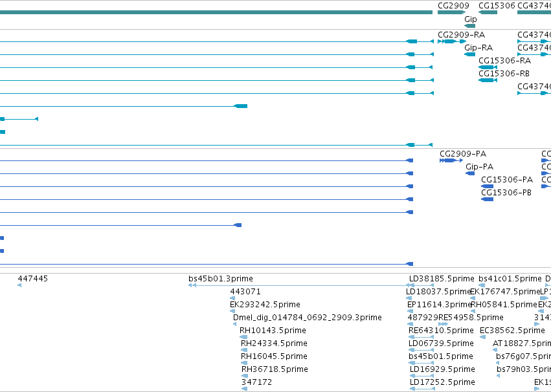Select the CG2909 gene label
Screen dimensions: 551x392
(453, 6)
